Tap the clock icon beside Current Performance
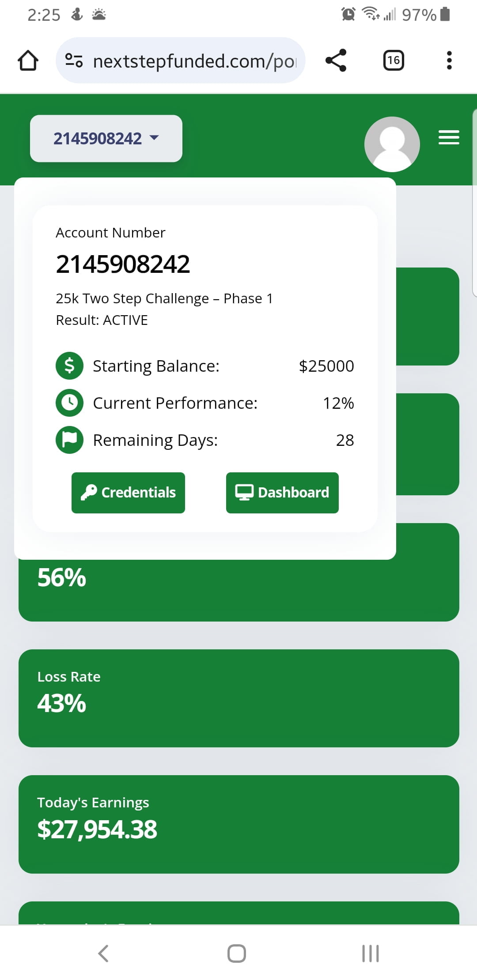 coord(69,403)
